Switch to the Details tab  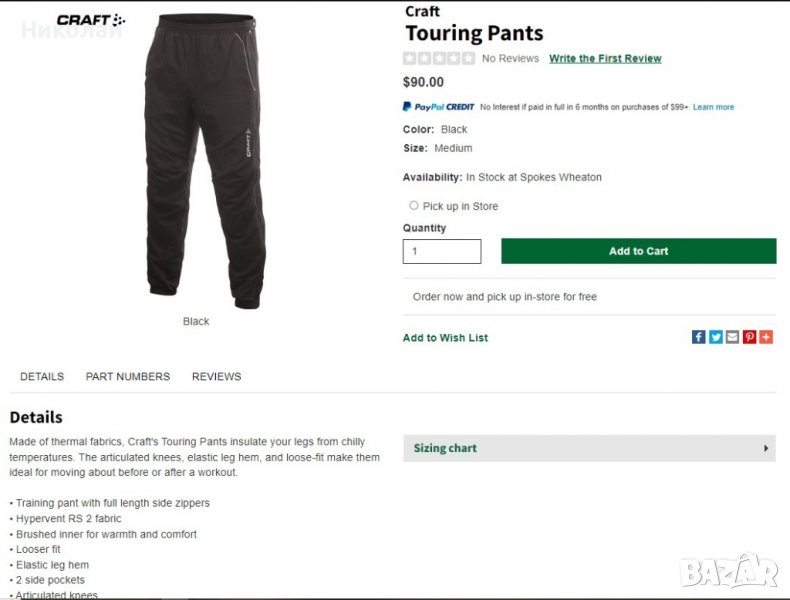(x=42, y=377)
